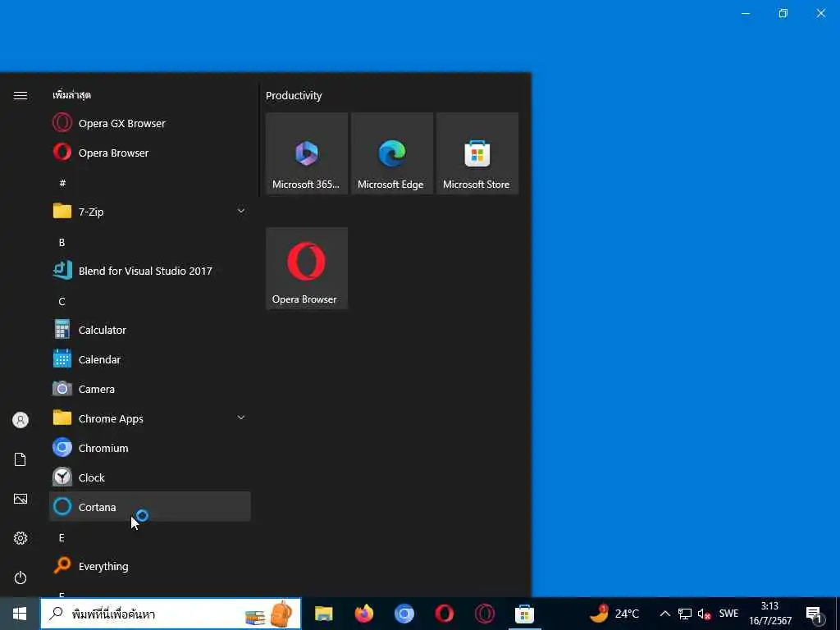Open the user account icon
Image resolution: width=840 pixels, height=630 pixels.
point(21,420)
